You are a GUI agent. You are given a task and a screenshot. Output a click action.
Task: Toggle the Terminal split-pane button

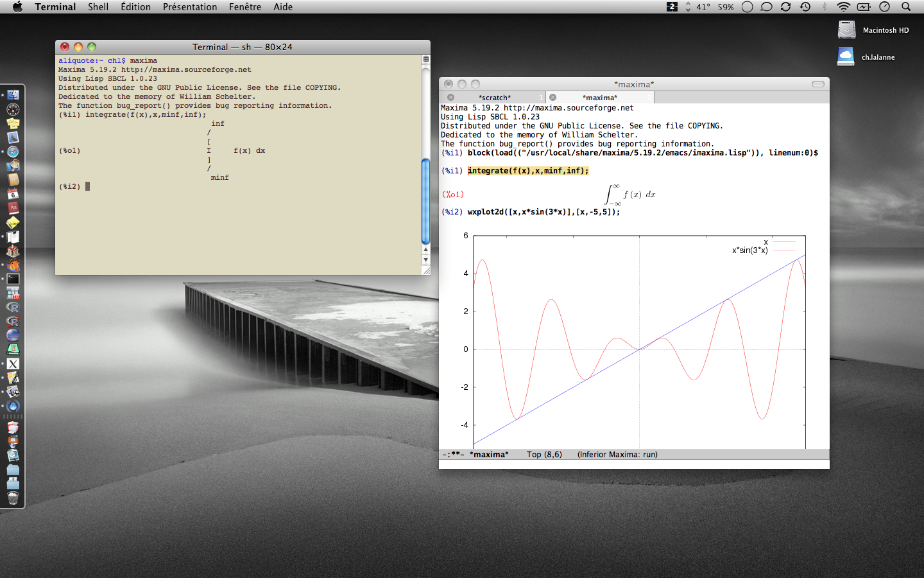pyautogui.click(x=425, y=59)
